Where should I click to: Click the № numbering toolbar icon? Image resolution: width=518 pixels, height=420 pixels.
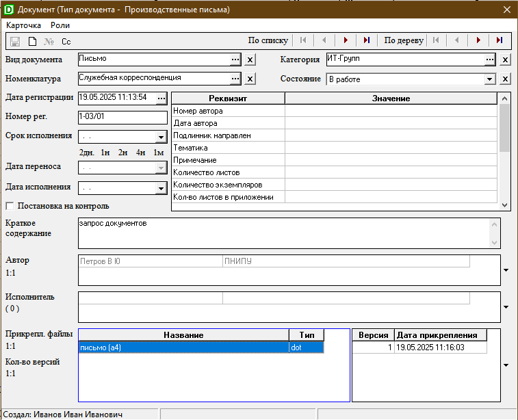tap(49, 41)
